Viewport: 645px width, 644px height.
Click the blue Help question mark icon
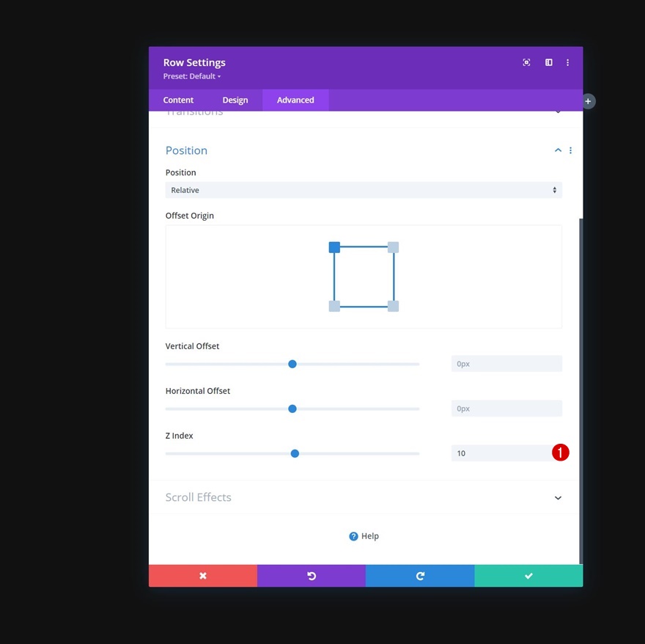[x=353, y=536]
